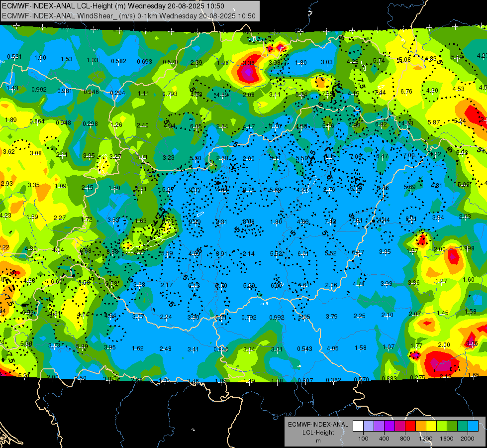Viewport: 487px width, 448px height.
Task: Click the 'LCL-Height' label in the legend
Action: point(318,433)
